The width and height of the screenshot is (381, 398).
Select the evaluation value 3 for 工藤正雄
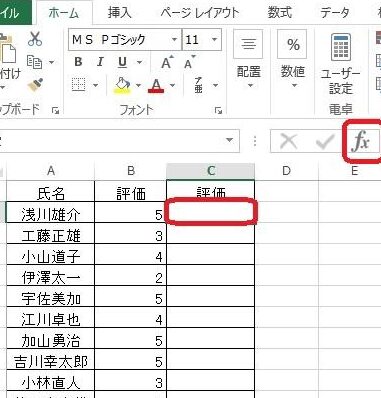tap(131, 233)
